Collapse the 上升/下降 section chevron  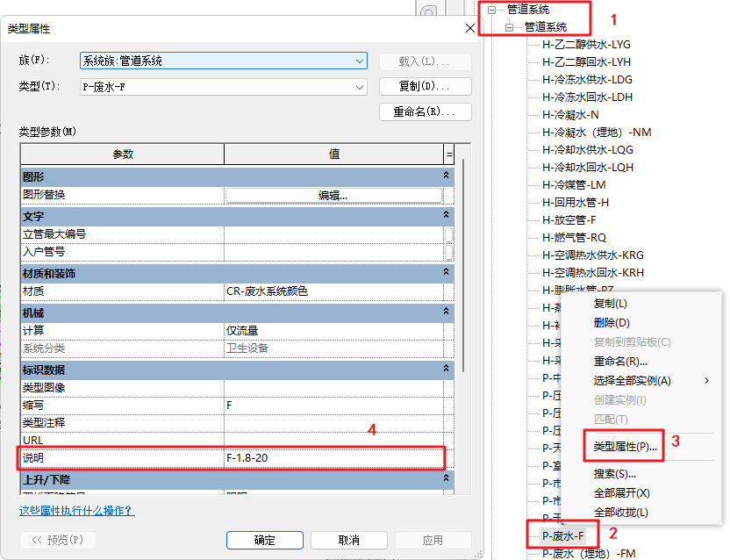click(x=445, y=479)
